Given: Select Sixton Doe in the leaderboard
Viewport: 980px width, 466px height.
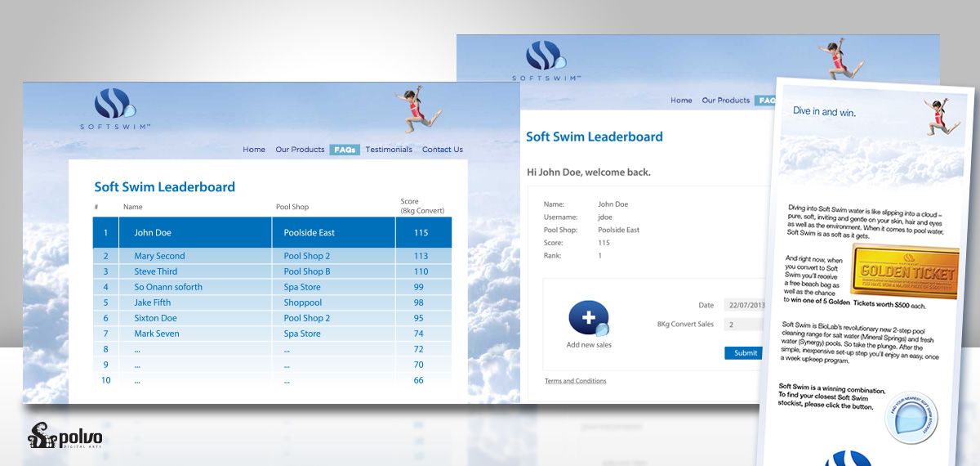Looking at the screenshot, I should click(155, 318).
